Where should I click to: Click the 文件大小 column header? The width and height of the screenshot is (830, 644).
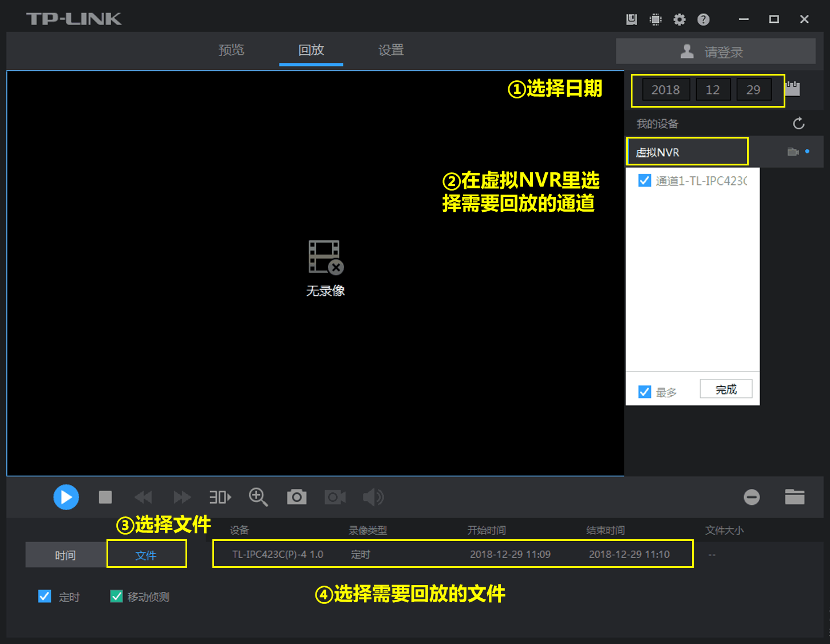click(x=724, y=530)
